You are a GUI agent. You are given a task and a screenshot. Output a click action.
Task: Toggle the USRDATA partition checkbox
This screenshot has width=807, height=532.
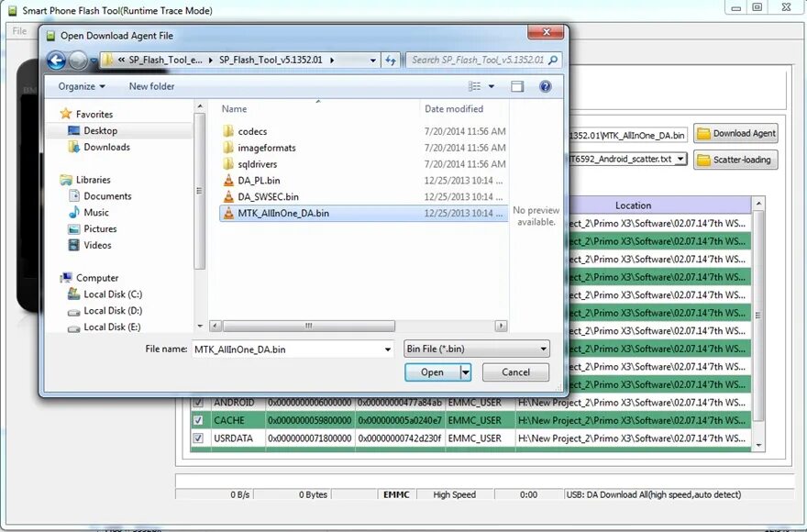pos(198,438)
